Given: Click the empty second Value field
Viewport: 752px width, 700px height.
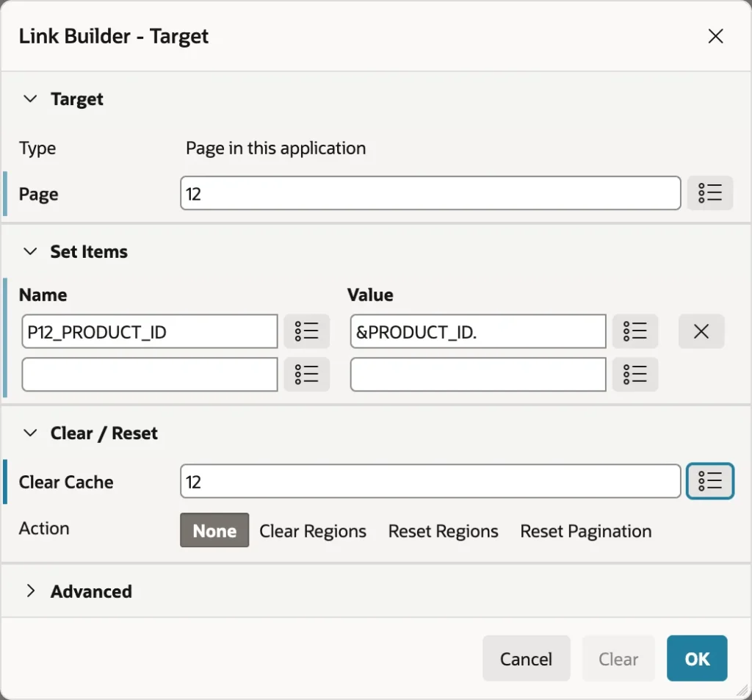Looking at the screenshot, I should (x=478, y=374).
